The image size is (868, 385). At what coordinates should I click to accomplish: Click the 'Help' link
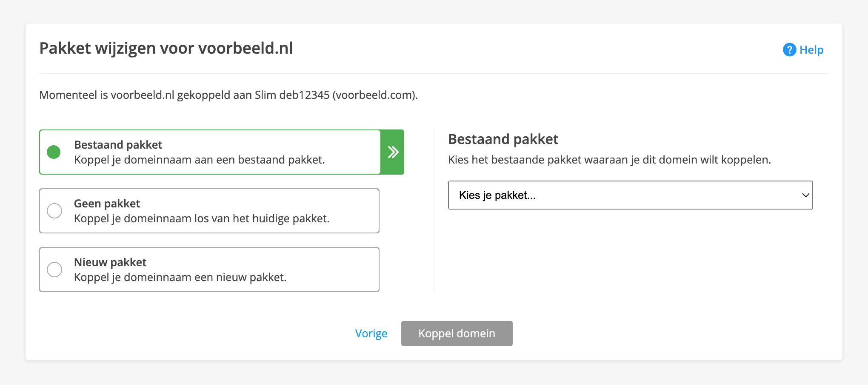coord(811,49)
